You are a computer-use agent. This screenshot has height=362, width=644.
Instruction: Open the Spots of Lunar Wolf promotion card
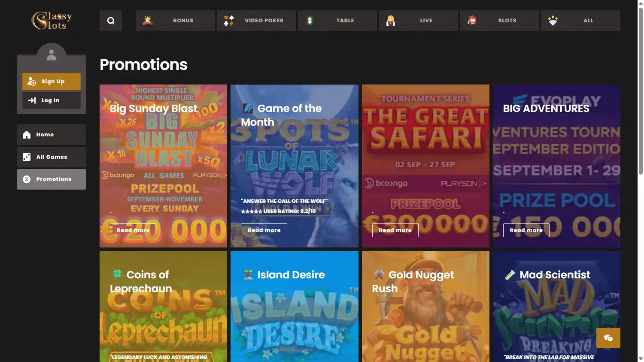[295, 166]
